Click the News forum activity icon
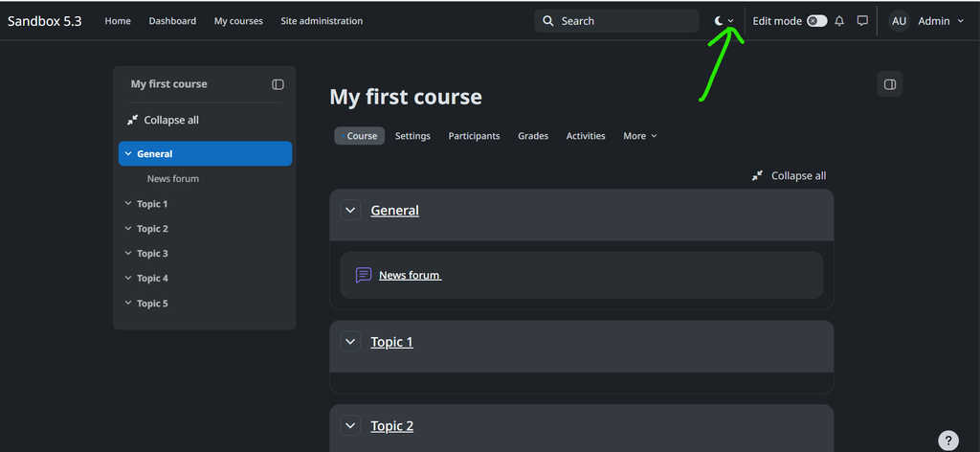 363,275
